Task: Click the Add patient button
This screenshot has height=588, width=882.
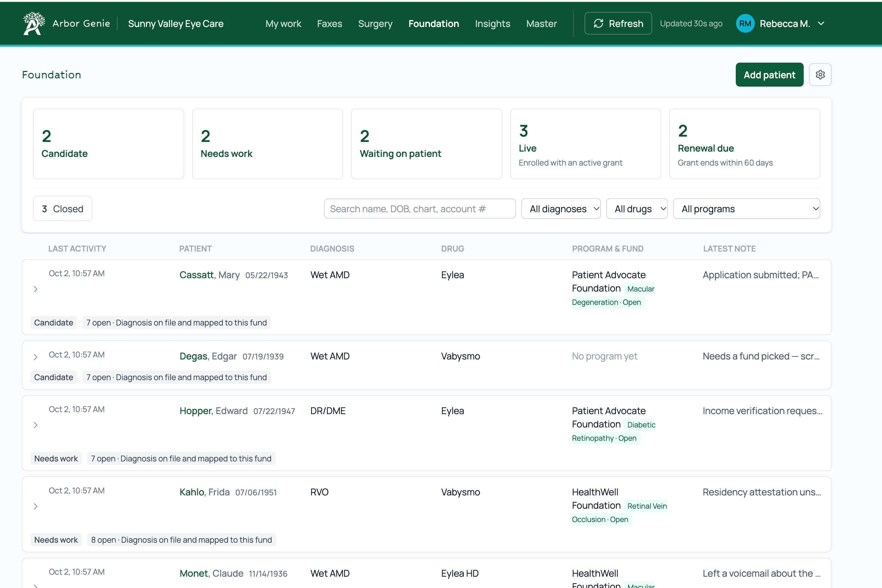Action: [x=769, y=75]
